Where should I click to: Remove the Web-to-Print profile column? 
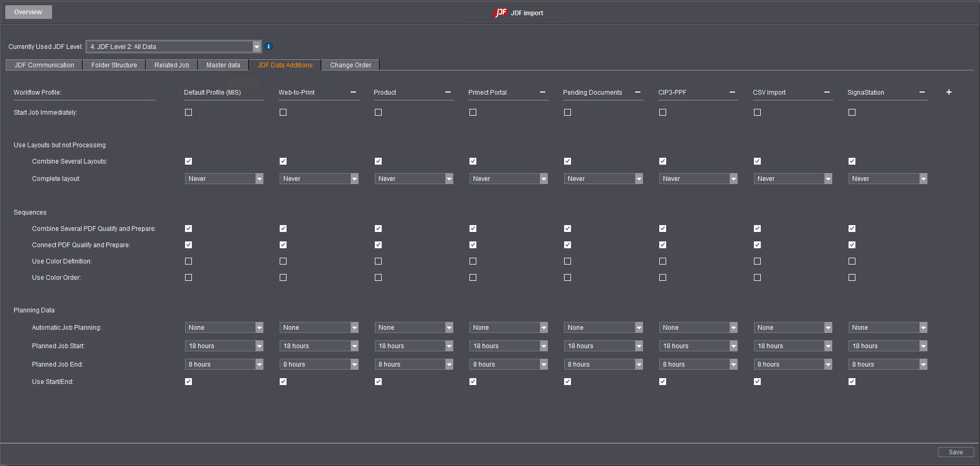pos(353,92)
